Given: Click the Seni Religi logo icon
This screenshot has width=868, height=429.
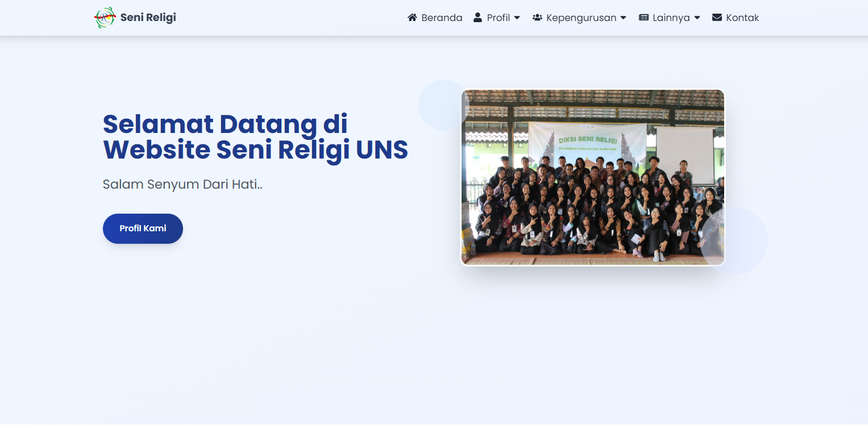Looking at the screenshot, I should click(105, 17).
